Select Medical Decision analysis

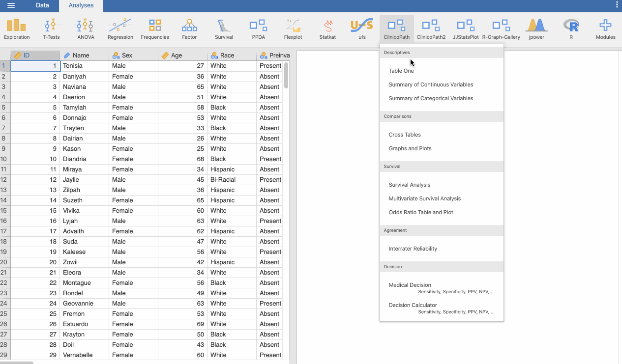click(442, 288)
